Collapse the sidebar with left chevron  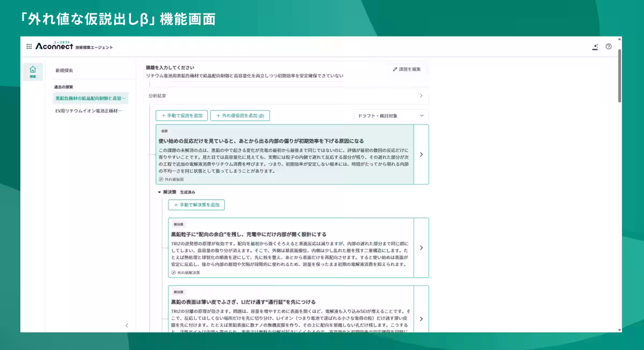(127, 325)
